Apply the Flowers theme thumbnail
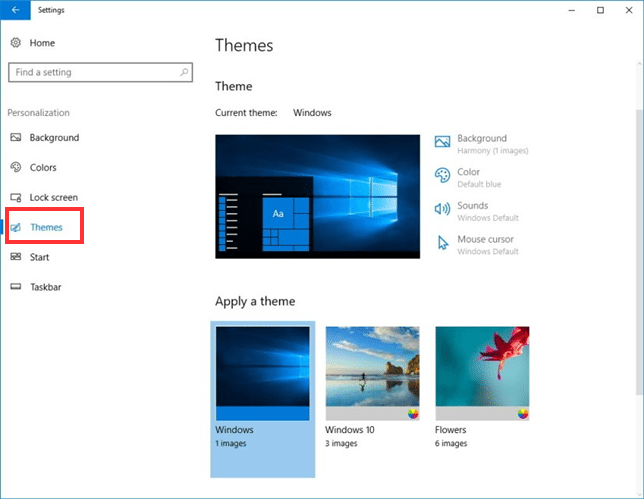This screenshot has height=499, width=644. tap(483, 373)
